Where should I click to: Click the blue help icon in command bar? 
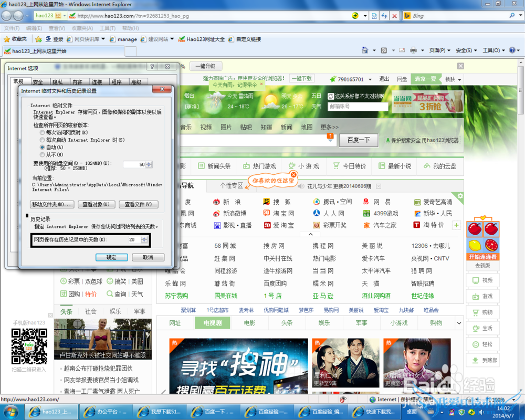[x=512, y=50]
